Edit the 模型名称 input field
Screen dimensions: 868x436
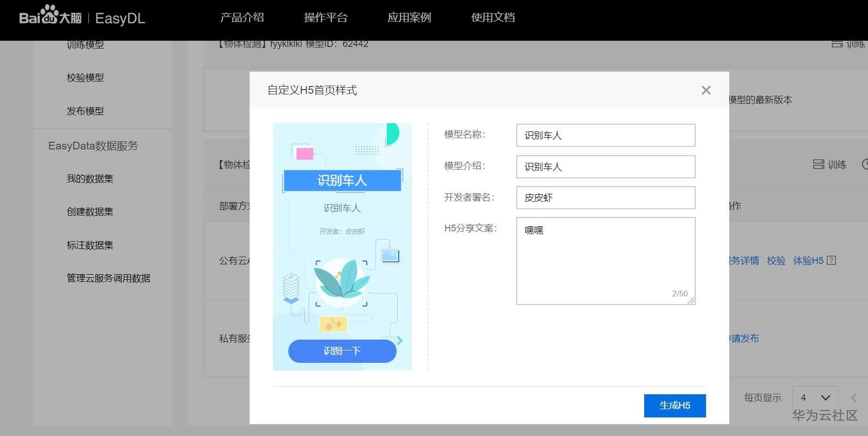tap(605, 135)
